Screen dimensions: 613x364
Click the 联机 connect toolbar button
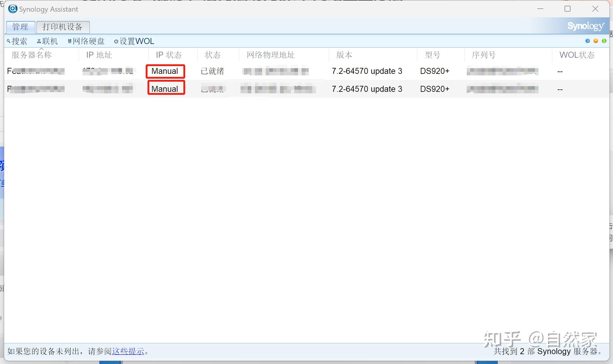click(47, 41)
